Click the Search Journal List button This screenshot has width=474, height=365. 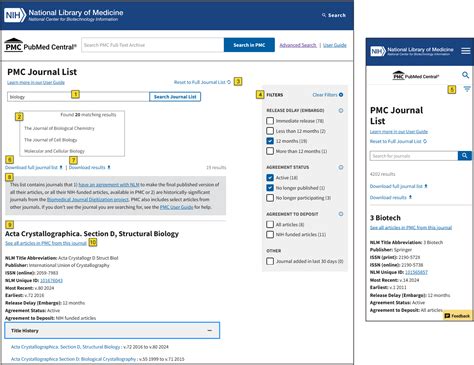click(x=175, y=97)
